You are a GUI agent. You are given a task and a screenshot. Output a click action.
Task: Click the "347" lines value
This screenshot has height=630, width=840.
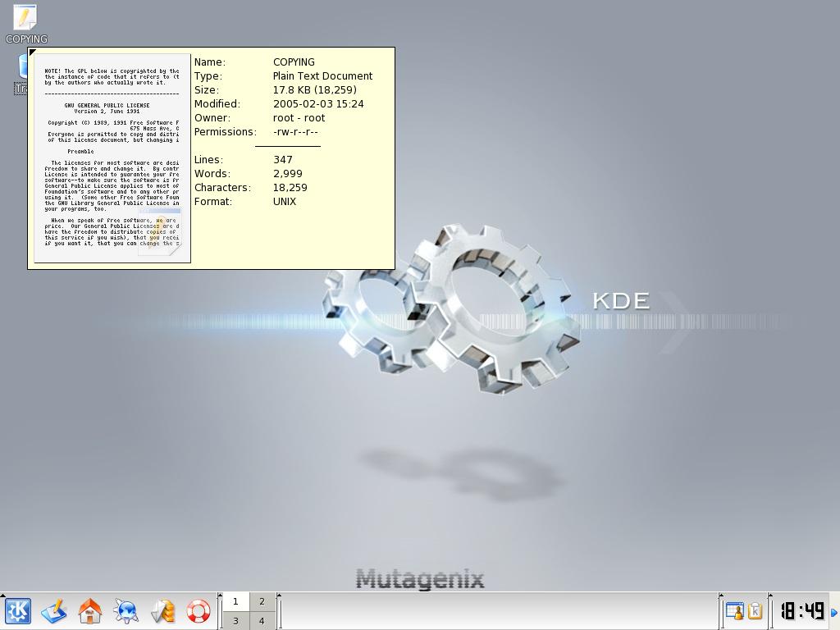coord(283,160)
